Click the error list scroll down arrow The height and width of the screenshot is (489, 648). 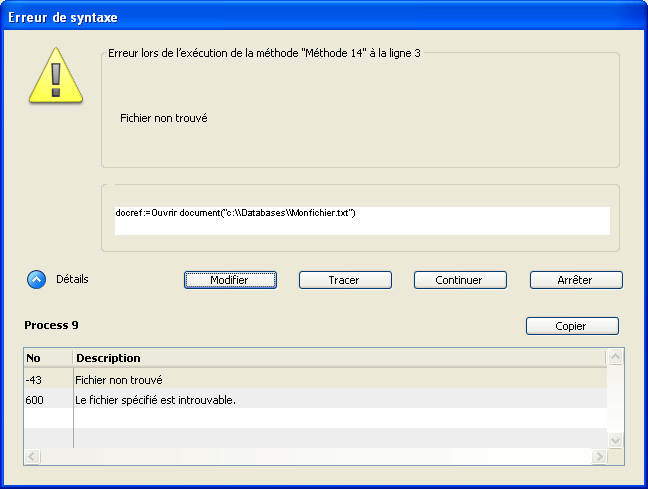[x=616, y=439]
